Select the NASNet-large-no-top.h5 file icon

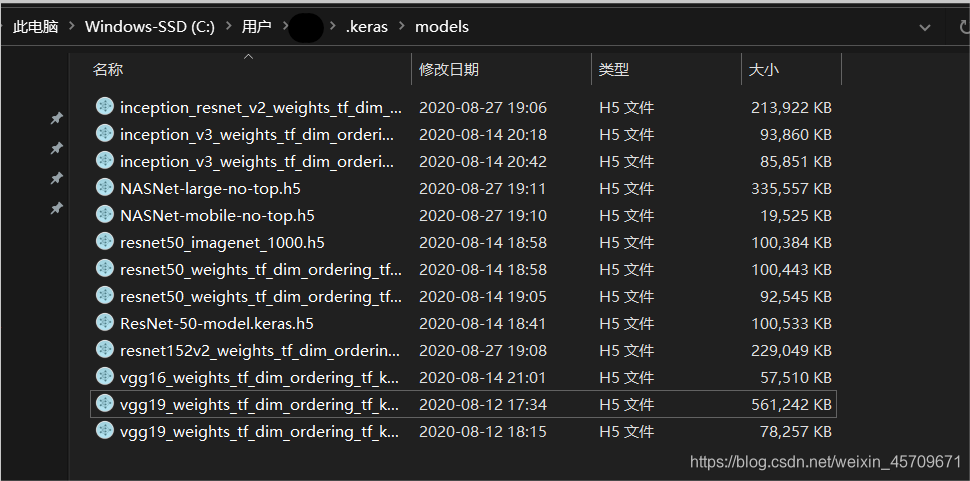click(105, 187)
